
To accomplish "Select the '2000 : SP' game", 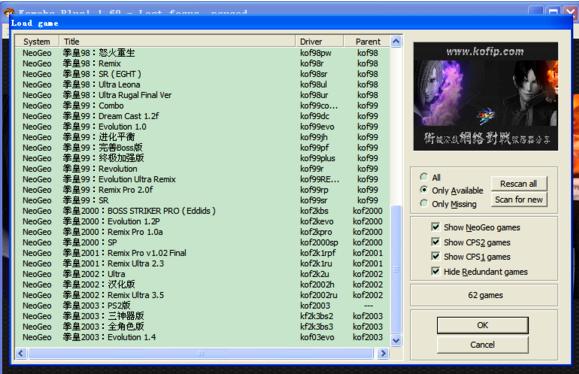I will [202, 242].
